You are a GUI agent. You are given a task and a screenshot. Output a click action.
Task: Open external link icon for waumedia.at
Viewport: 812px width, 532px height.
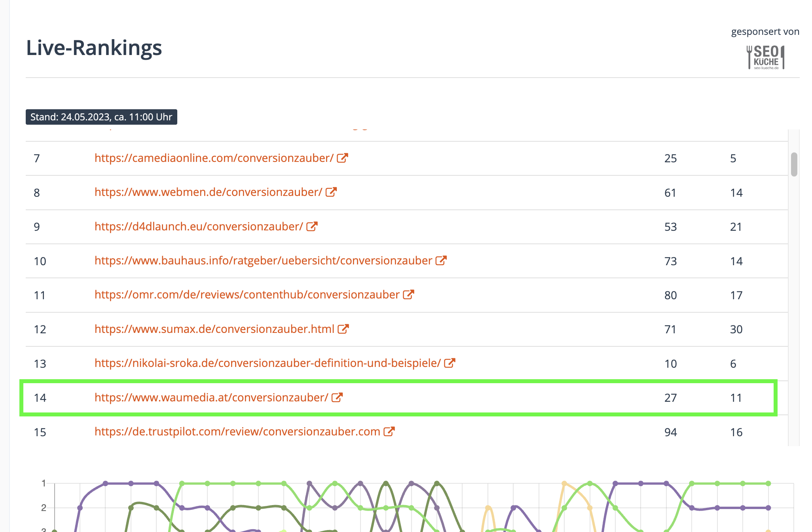pyautogui.click(x=337, y=397)
